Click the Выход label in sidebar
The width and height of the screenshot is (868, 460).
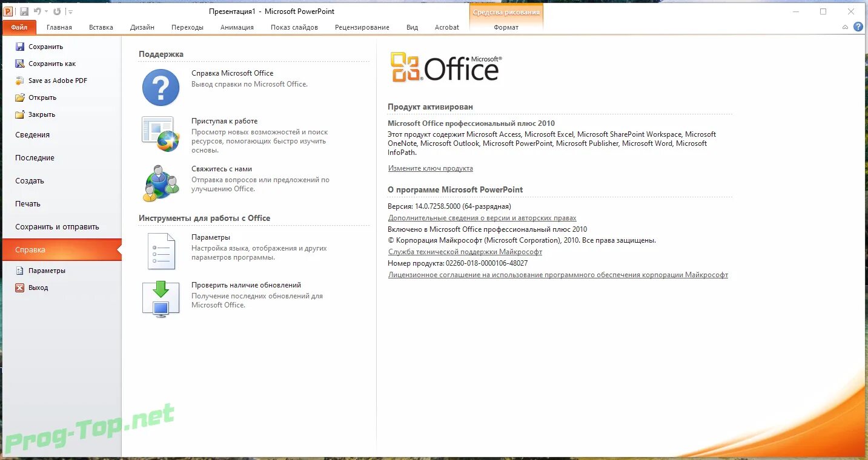38,287
